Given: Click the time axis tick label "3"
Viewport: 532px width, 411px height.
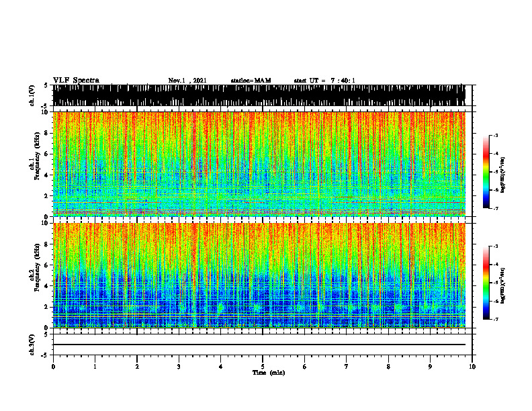Looking at the screenshot, I should click(179, 367).
